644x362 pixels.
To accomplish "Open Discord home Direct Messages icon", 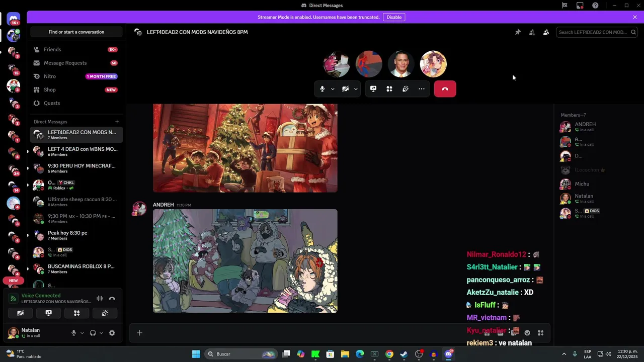I will click(x=14, y=19).
